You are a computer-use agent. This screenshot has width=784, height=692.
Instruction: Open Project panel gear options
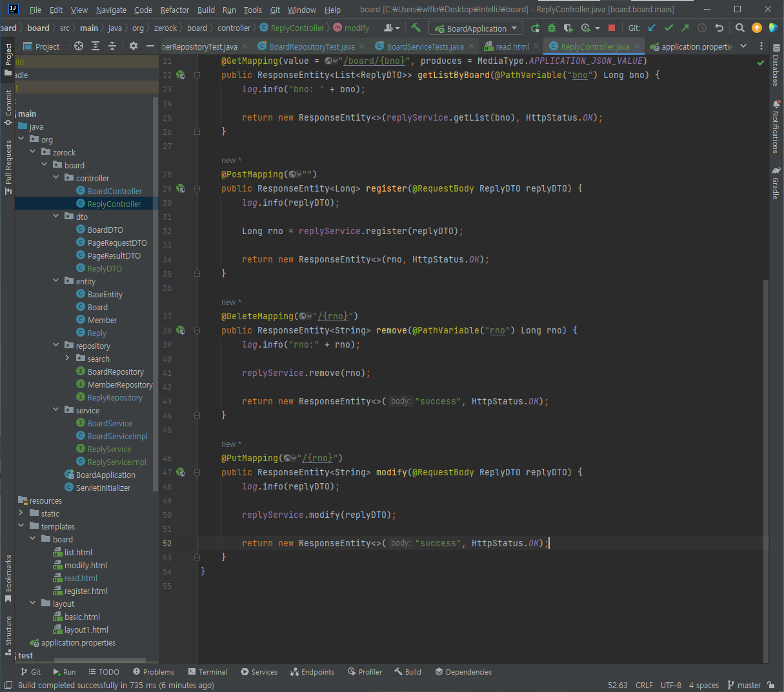(x=134, y=46)
